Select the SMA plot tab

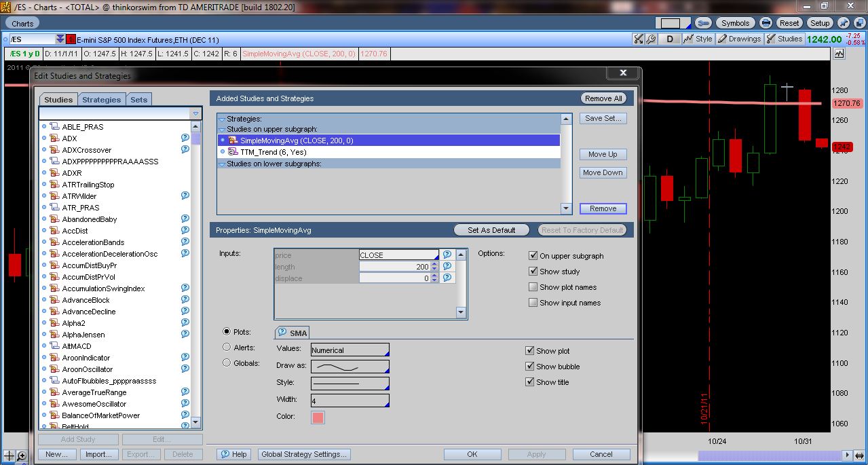pos(292,333)
